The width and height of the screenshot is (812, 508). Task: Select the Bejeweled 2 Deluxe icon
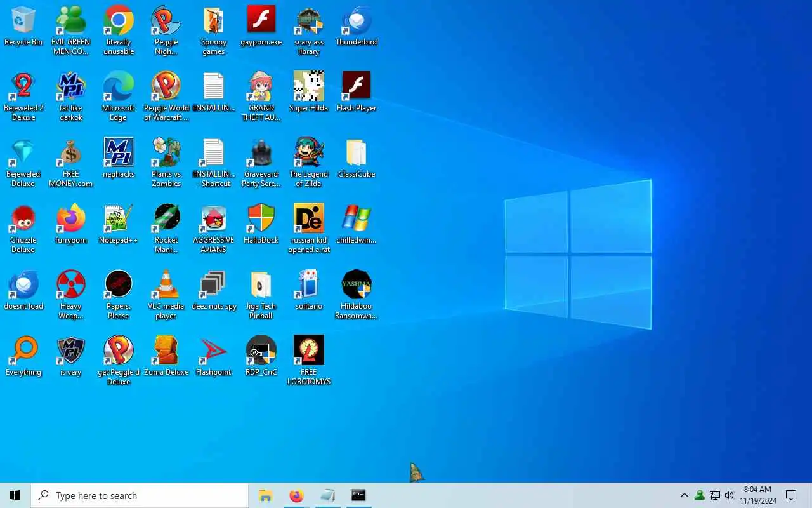23,97
